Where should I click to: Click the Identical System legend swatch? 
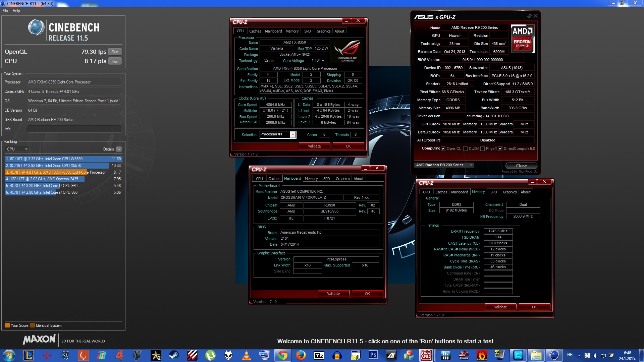pyautogui.click(x=32, y=325)
